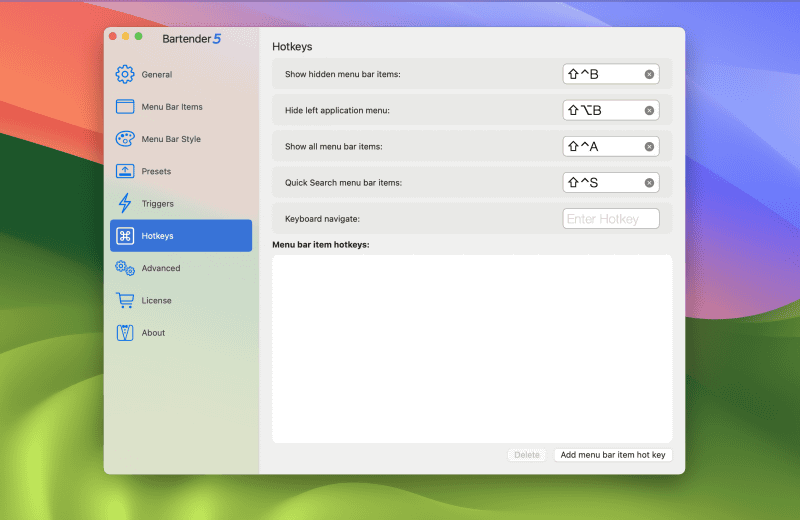800x520 pixels.
Task: Select the Presets icon in sidebar
Action: (x=125, y=171)
